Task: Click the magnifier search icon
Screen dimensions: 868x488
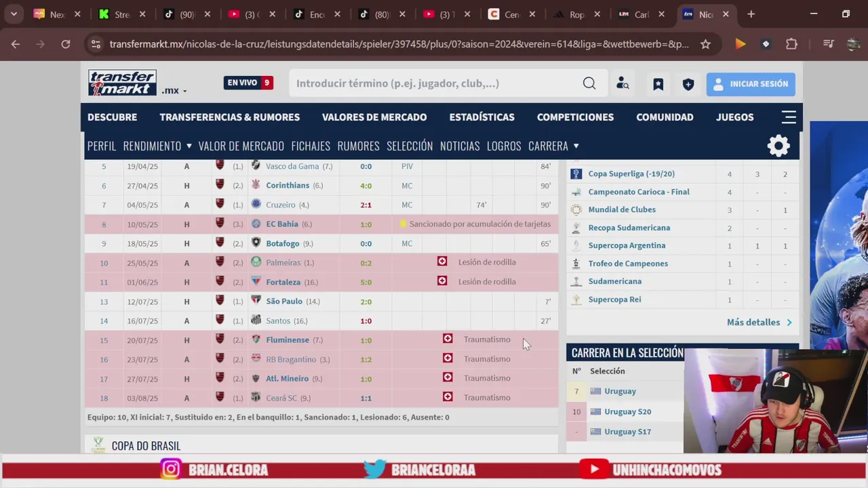Action: point(589,83)
